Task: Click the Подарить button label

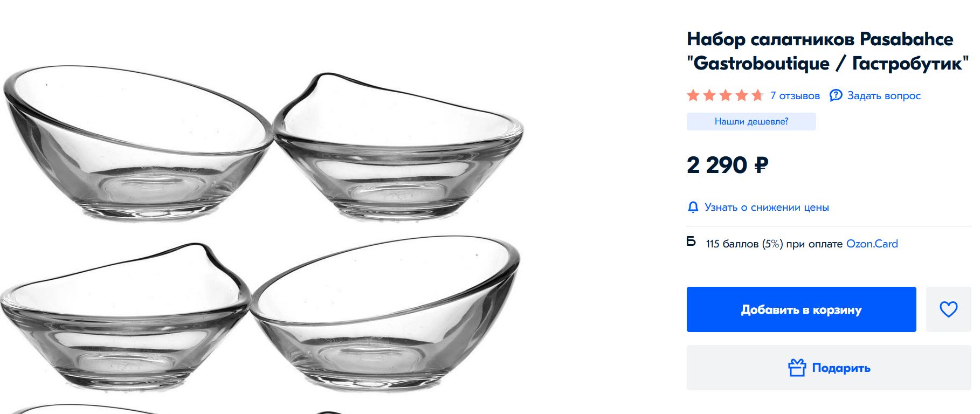Action: point(841,368)
